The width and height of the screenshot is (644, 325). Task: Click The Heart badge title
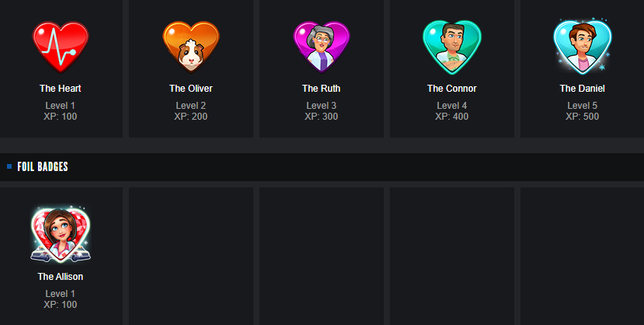[x=61, y=89]
